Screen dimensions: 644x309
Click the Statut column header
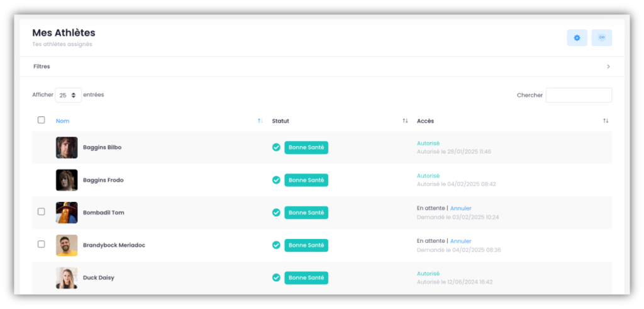[x=280, y=121]
